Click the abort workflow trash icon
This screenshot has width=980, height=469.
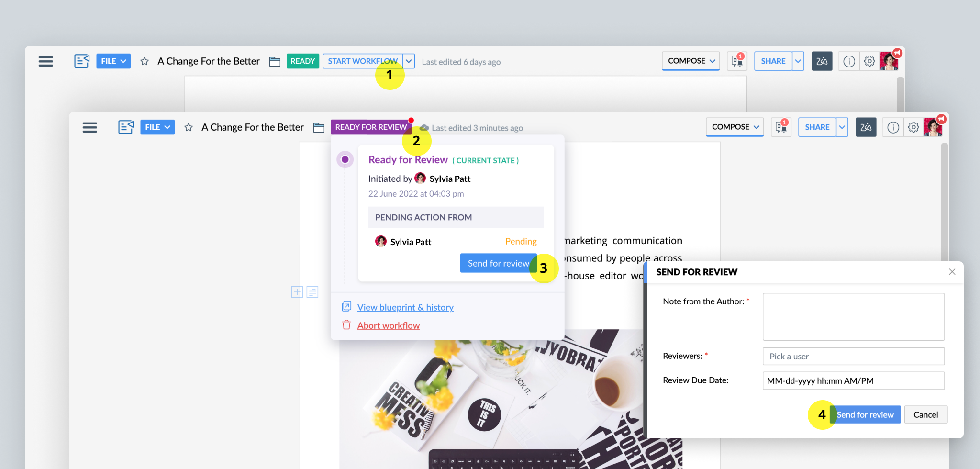click(x=346, y=325)
